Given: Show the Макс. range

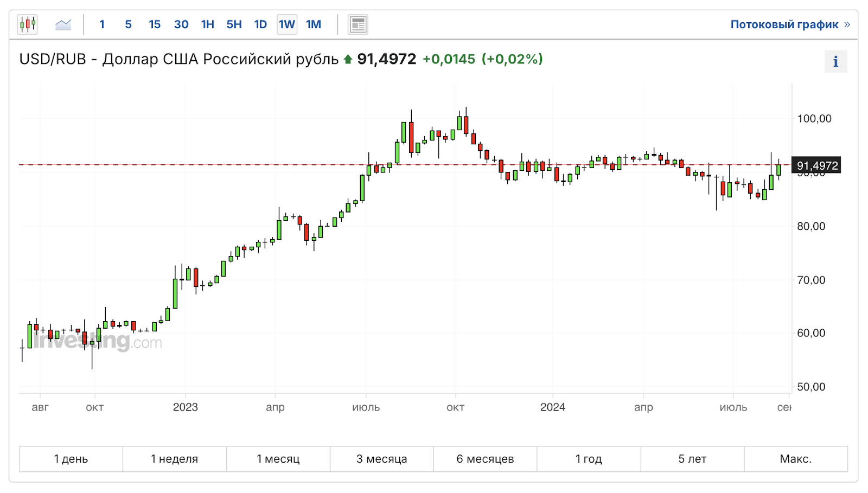Looking at the screenshot, I should (x=796, y=459).
